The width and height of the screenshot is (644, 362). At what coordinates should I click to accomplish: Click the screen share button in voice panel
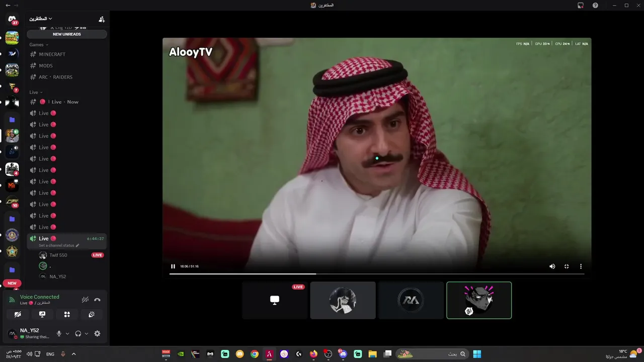[42, 314]
